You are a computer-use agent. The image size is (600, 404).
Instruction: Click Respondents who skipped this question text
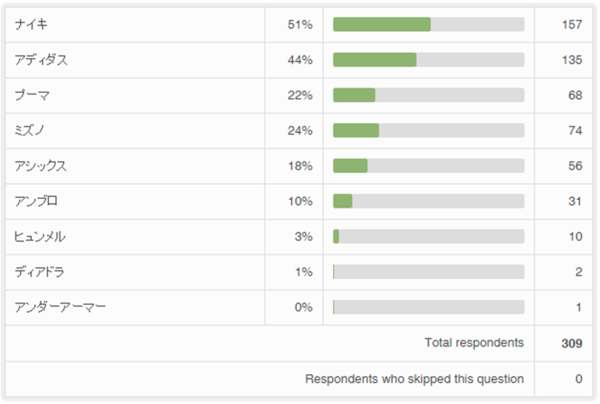point(414,379)
